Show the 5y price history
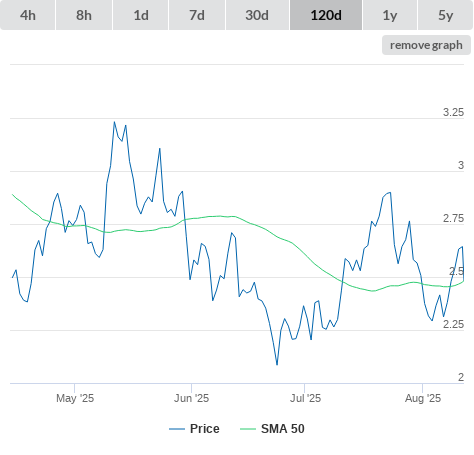Screen dimensions: 474x455 (446, 15)
